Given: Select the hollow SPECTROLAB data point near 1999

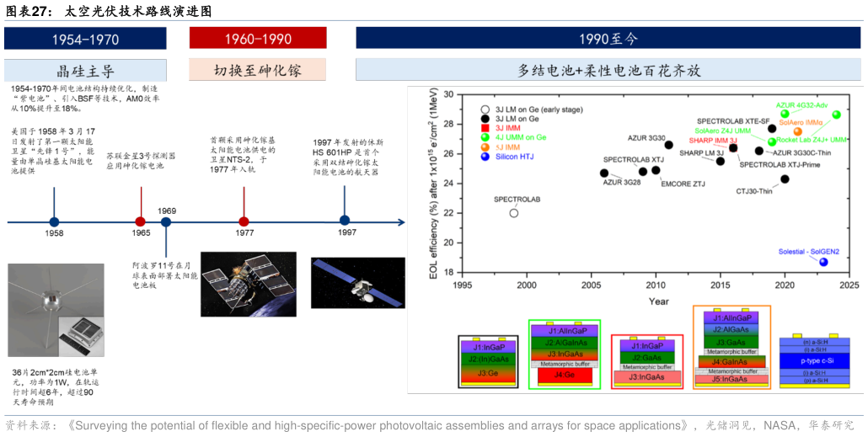Looking at the screenshot, I should [514, 213].
